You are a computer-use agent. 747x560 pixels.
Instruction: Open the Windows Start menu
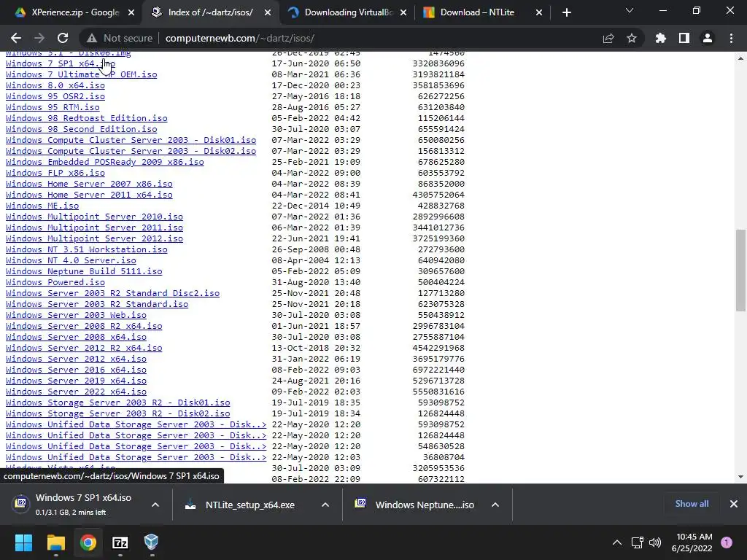23,542
